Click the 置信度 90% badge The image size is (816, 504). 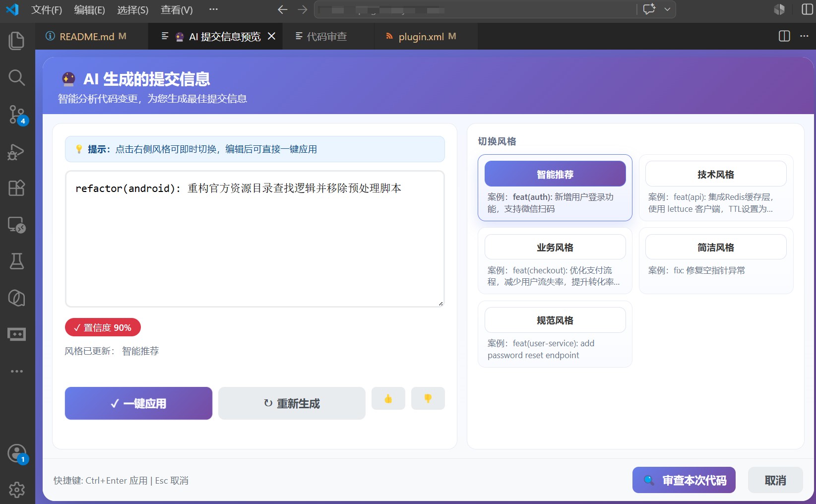[103, 327]
